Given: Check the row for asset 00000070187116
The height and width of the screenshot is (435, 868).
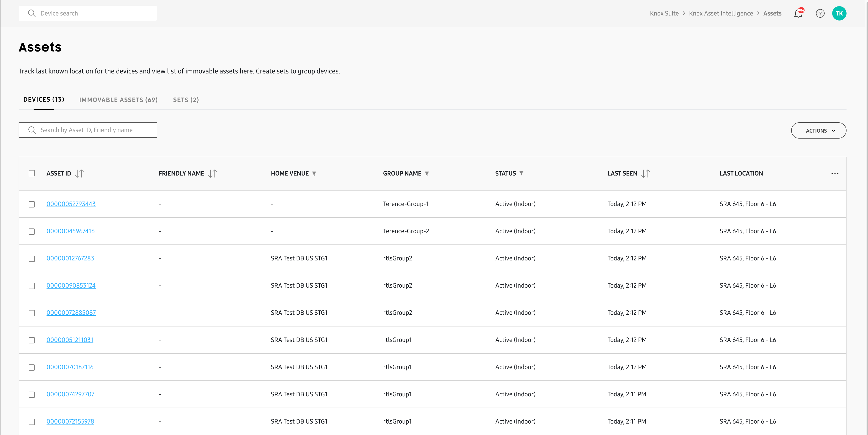Looking at the screenshot, I should pyautogui.click(x=32, y=368).
